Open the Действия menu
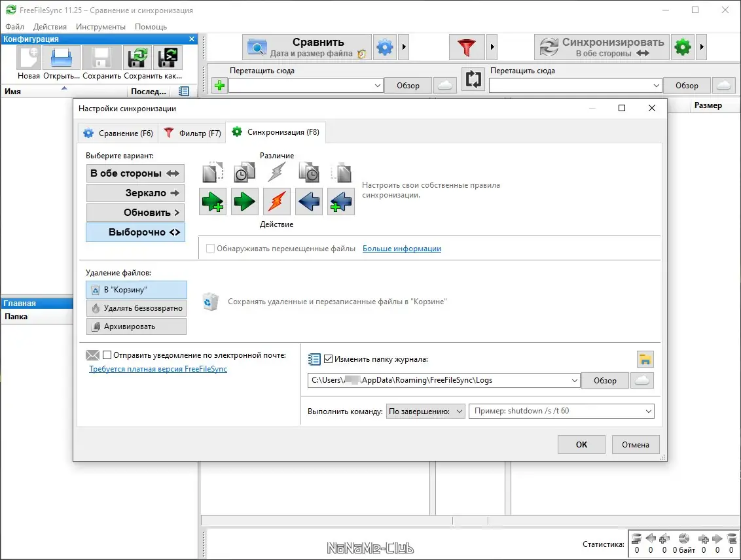 (50, 26)
